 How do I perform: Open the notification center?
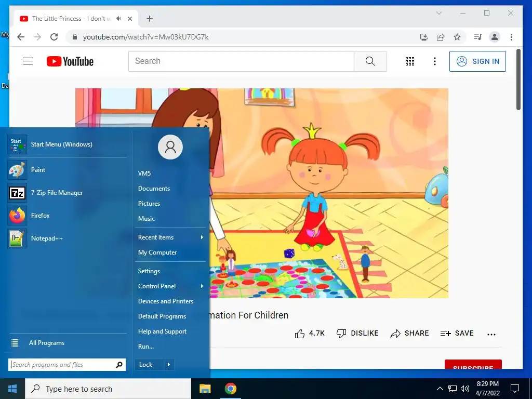pyautogui.click(x=515, y=389)
